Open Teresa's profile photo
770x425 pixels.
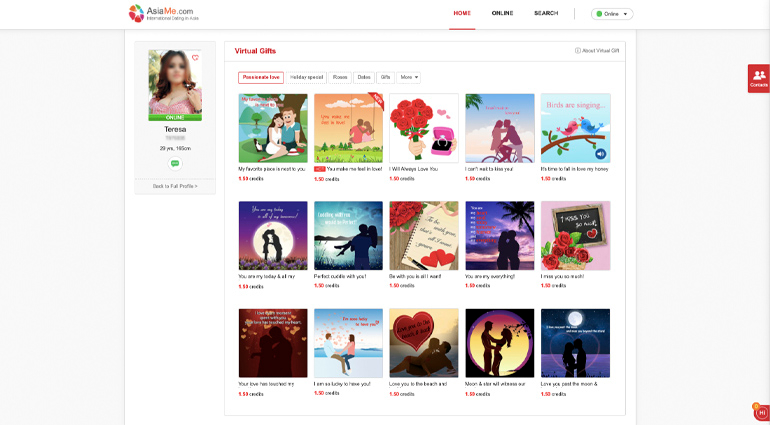[x=175, y=82]
